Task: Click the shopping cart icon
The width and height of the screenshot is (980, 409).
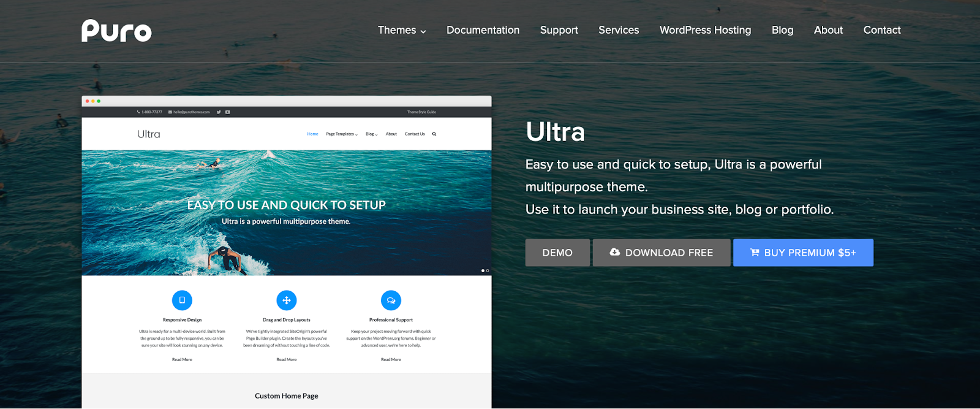Action: coord(755,252)
